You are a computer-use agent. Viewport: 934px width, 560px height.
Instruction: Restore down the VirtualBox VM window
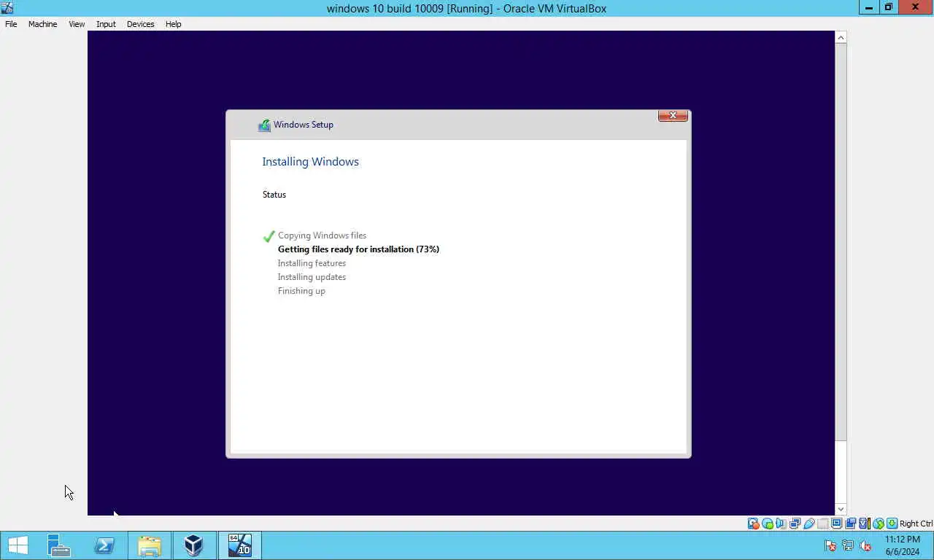888,7
